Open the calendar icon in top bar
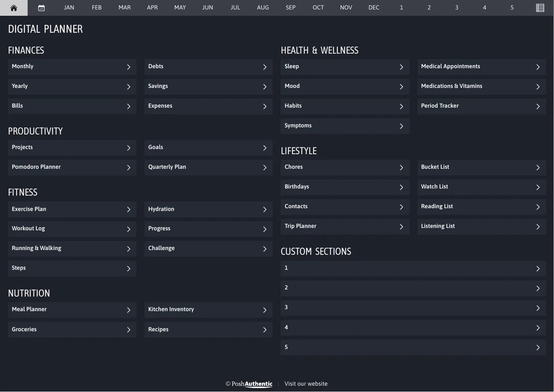This screenshot has height=392, width=554. coord(41,8)
